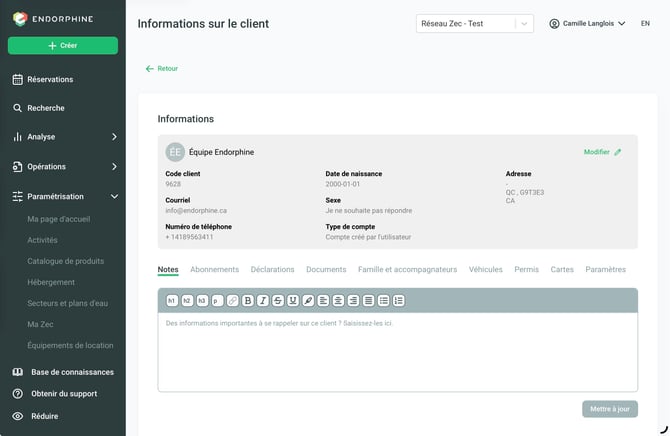This screenshot has width=670, height=436.
Task: Click the client code 9628
Action: (x=173, y=184)
